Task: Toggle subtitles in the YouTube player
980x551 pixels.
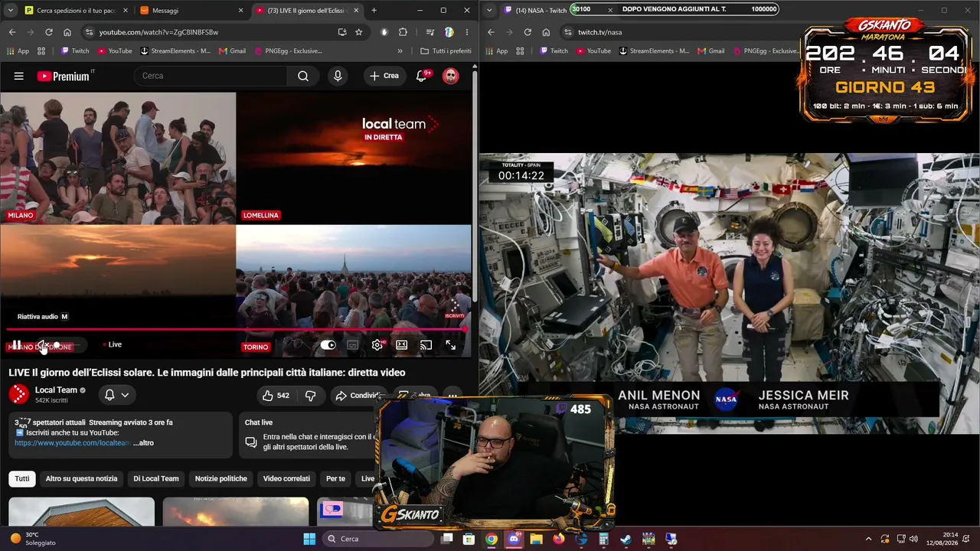Action: point(352,345)
